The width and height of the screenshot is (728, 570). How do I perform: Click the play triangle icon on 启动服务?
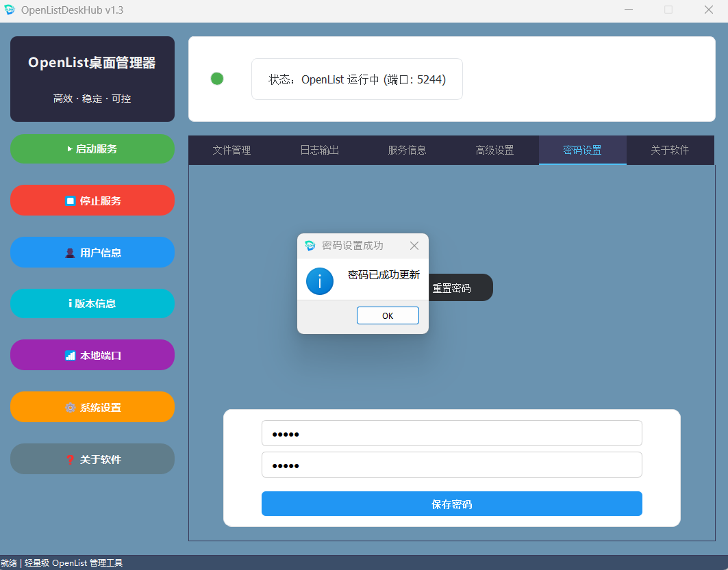pyautogui.click(x=70, y=149)
